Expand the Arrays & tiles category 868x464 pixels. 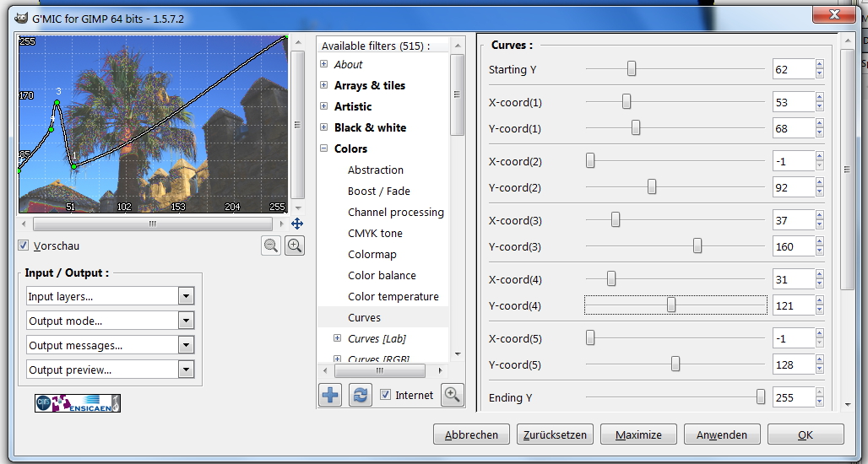(x=324, y=85)
